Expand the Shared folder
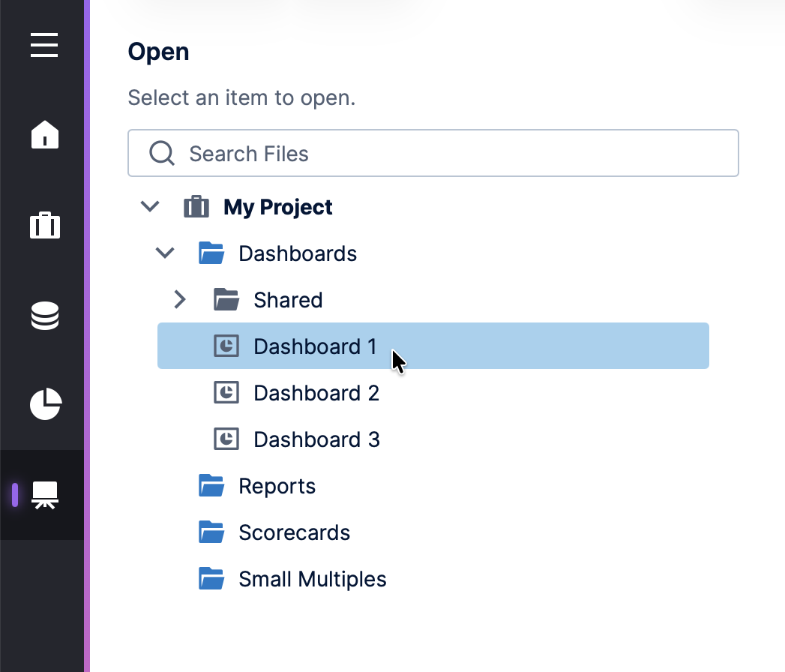The image size is (785, 672). [x=180, y=300]
